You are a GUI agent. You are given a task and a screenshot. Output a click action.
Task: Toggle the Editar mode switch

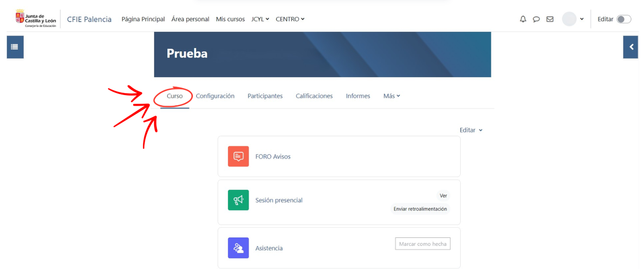point(624,19)
